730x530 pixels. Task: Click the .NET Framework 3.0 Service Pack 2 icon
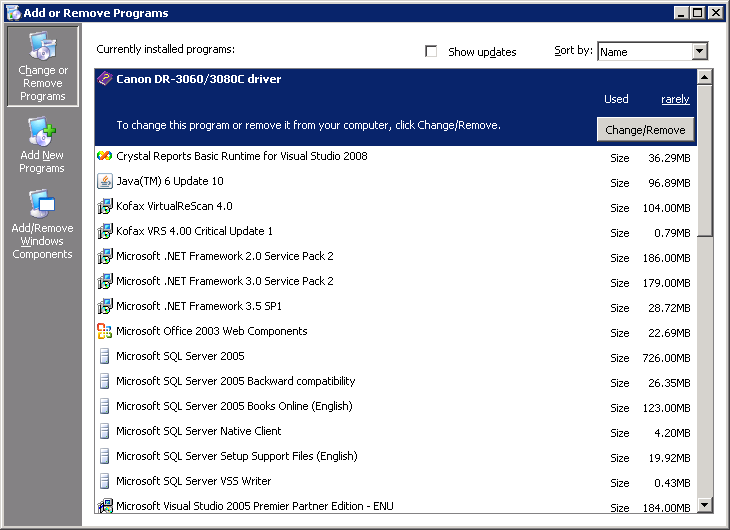coord(105,281)
